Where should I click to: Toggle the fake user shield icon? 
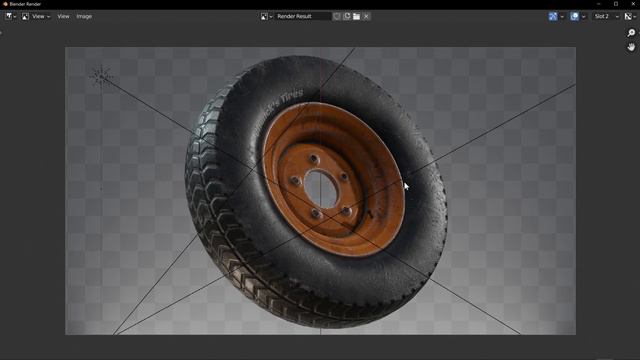(x=337, y=16)
